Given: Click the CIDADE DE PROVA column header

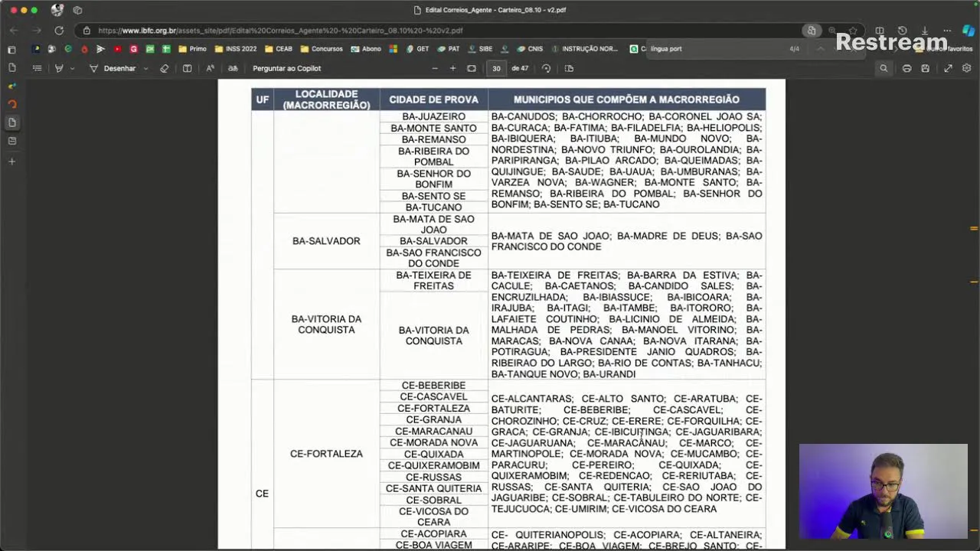Looking at the screenshot, I should [x=433, y=99].
